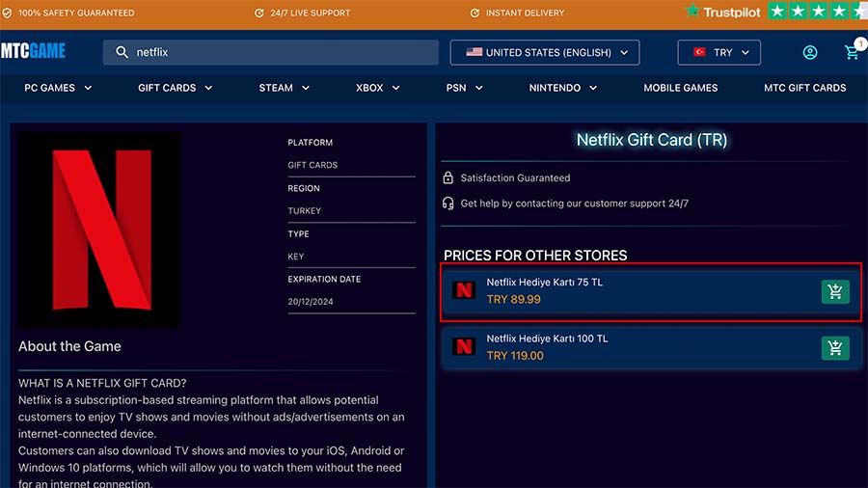Click the search field containing netflix
The width and height of the screenshot is (868, 488).
click(x=271, y=52)
